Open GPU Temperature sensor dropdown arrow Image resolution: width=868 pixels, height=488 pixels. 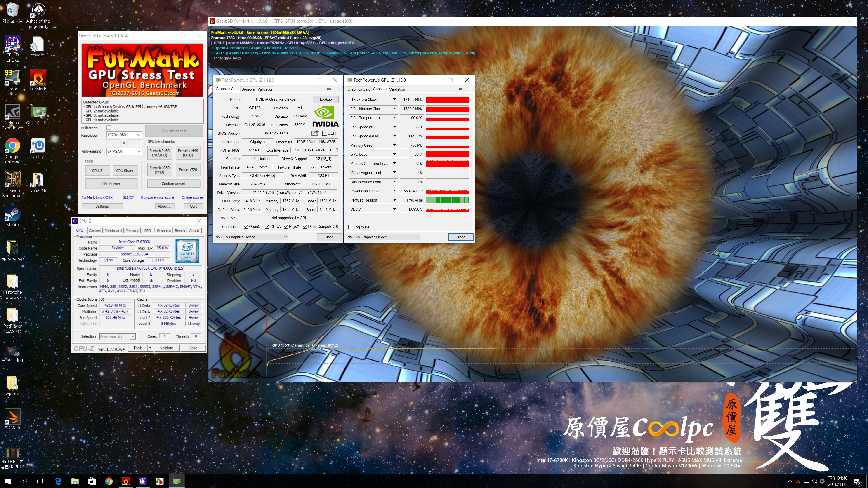pyautogui.click(x=394, y=117)
